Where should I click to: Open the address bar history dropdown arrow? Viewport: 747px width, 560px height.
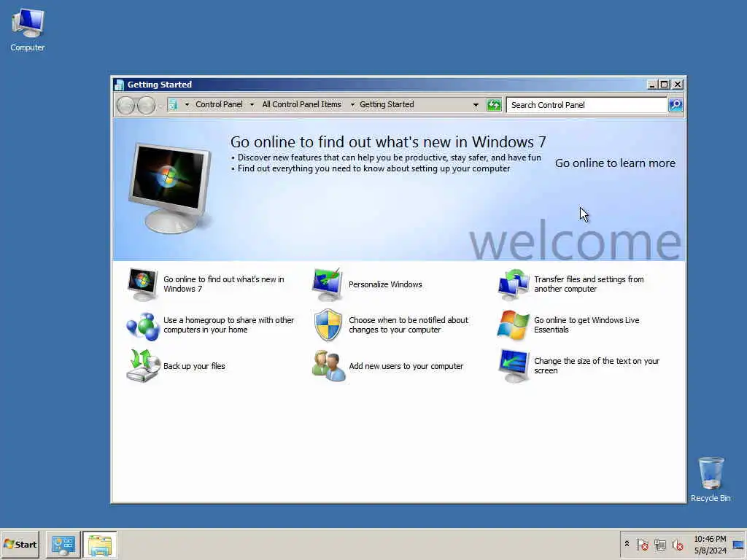click(x=476, y=105)
